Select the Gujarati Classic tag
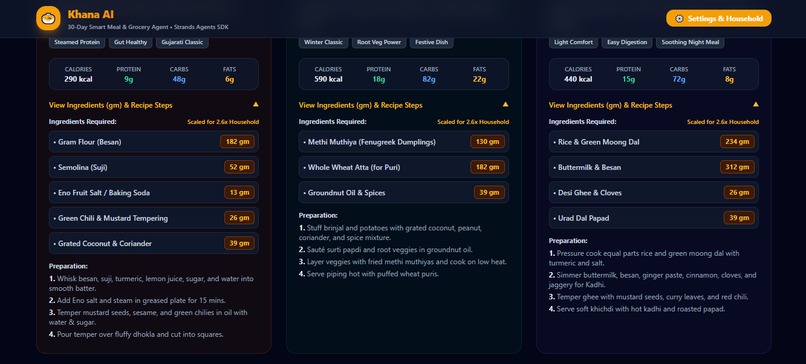This screenshot has height=364, width=806. point(182,42)
